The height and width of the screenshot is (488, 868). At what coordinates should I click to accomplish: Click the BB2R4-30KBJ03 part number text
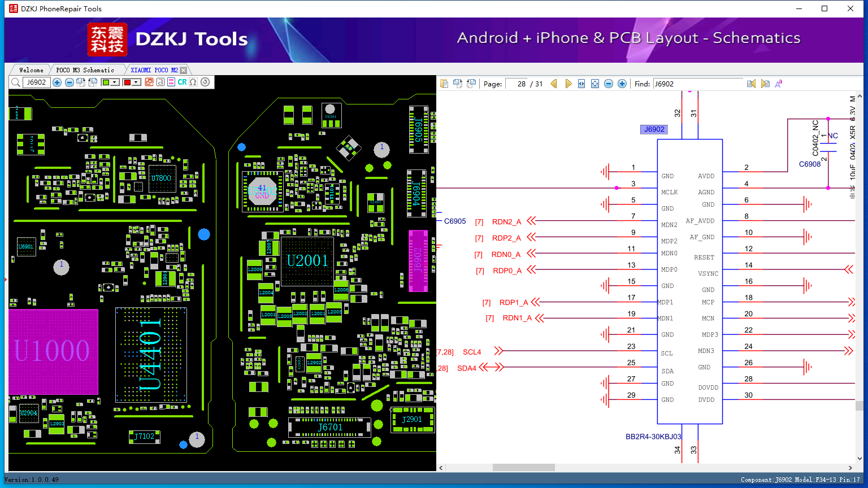(653, 437)
